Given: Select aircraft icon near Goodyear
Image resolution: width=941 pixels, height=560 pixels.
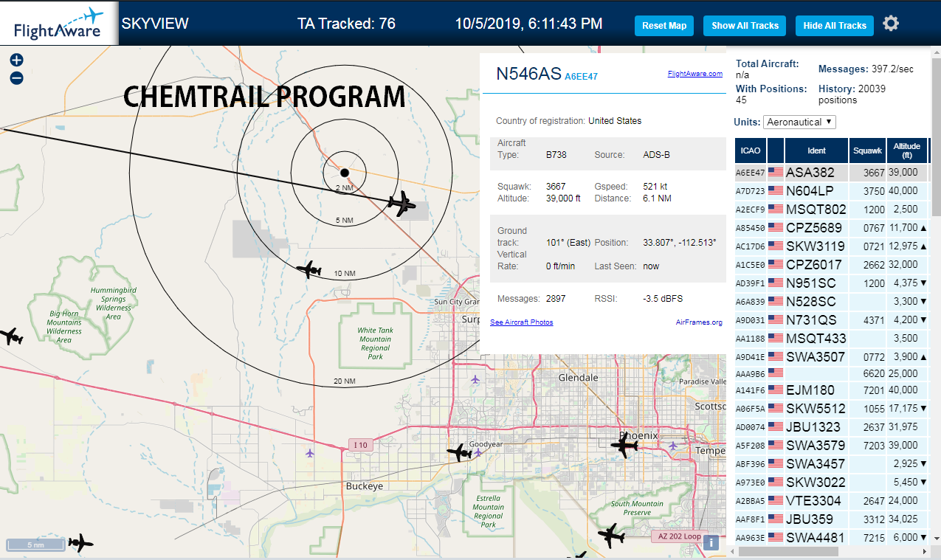Looking at the screenshot, I should [459, 452].
